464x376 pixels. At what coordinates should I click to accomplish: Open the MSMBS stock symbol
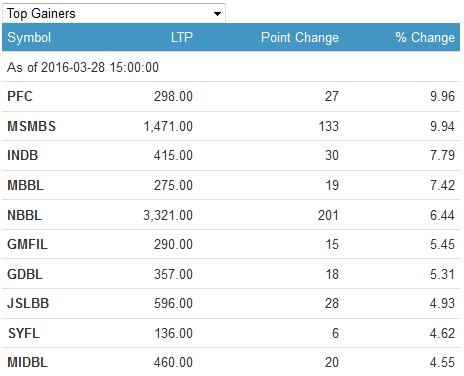[x=32, y=126]
